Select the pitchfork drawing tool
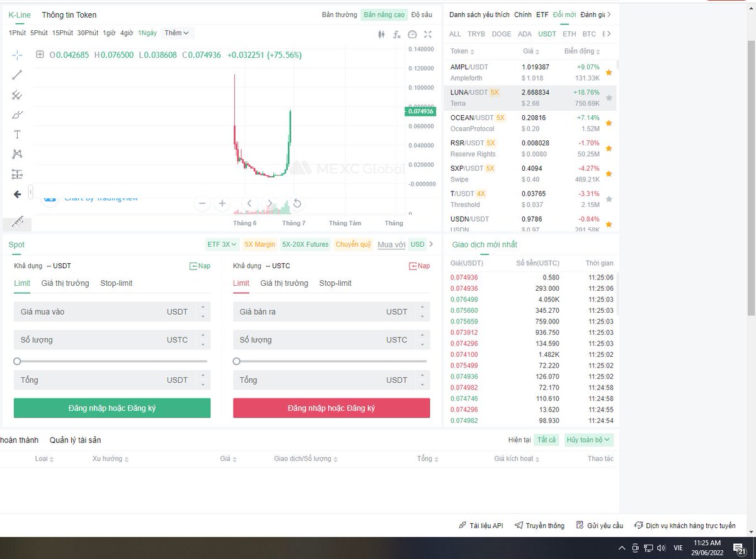Viewport: 756px width, 559px height. pyautogui.click(x=17, y=95)
